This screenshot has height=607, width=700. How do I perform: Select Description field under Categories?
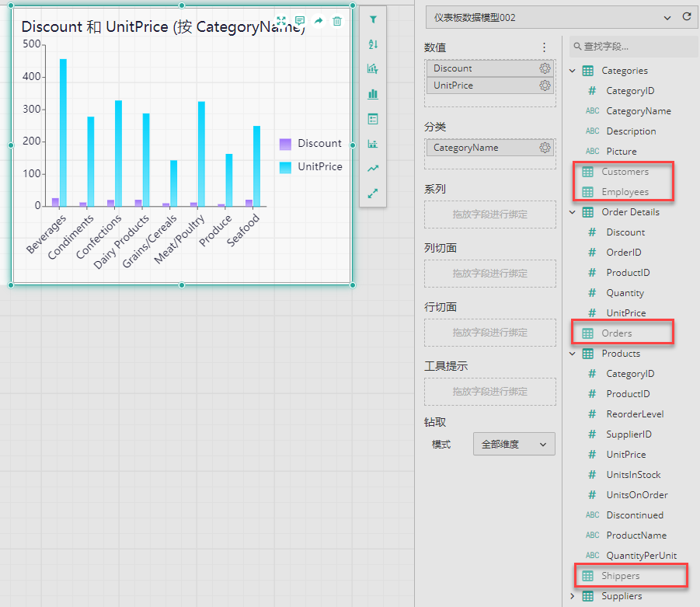tap(631, 131)
